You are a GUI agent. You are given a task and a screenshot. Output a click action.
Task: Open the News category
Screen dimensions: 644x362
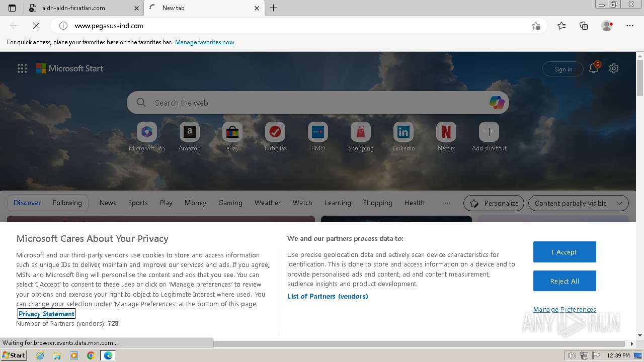click(108, 203)
